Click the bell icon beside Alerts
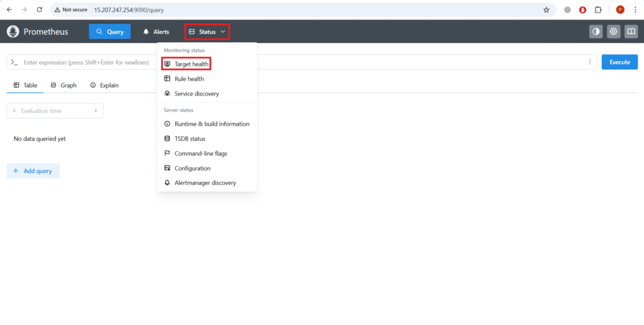This screenshot has height=325, width=644. tap(146, 31)
